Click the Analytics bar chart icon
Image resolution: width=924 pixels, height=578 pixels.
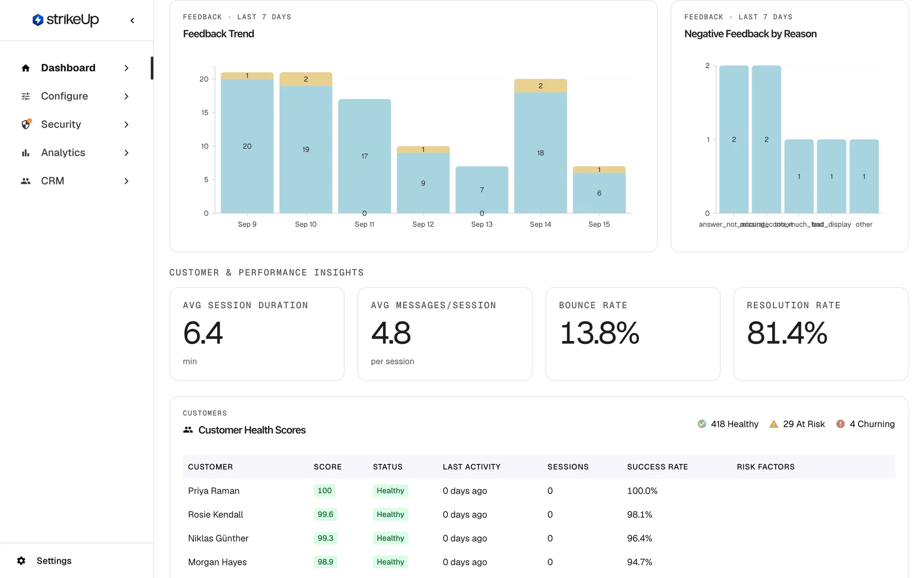[26, 153]
